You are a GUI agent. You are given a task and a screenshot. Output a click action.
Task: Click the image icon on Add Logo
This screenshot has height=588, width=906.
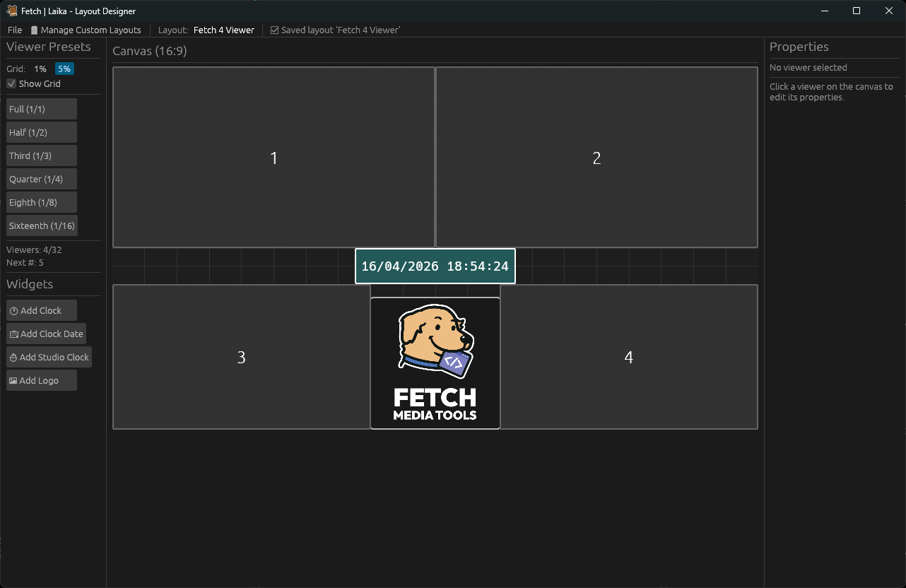coord(13,380)
